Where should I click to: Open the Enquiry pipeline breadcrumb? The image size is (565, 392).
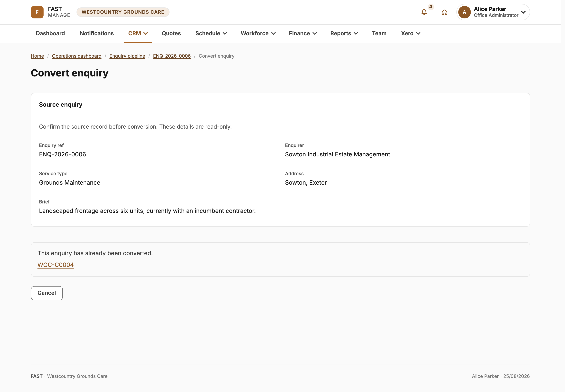(x=127, y=56)
